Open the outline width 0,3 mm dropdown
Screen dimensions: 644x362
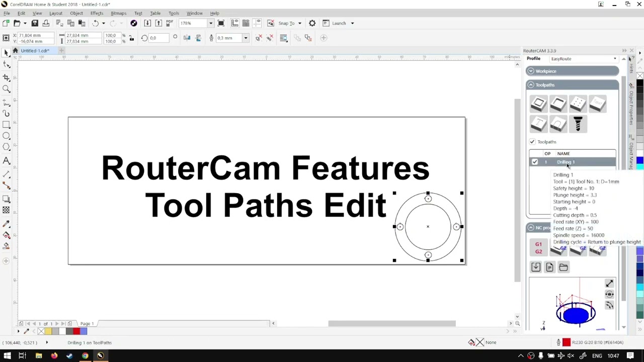click(x=246, y=38)
